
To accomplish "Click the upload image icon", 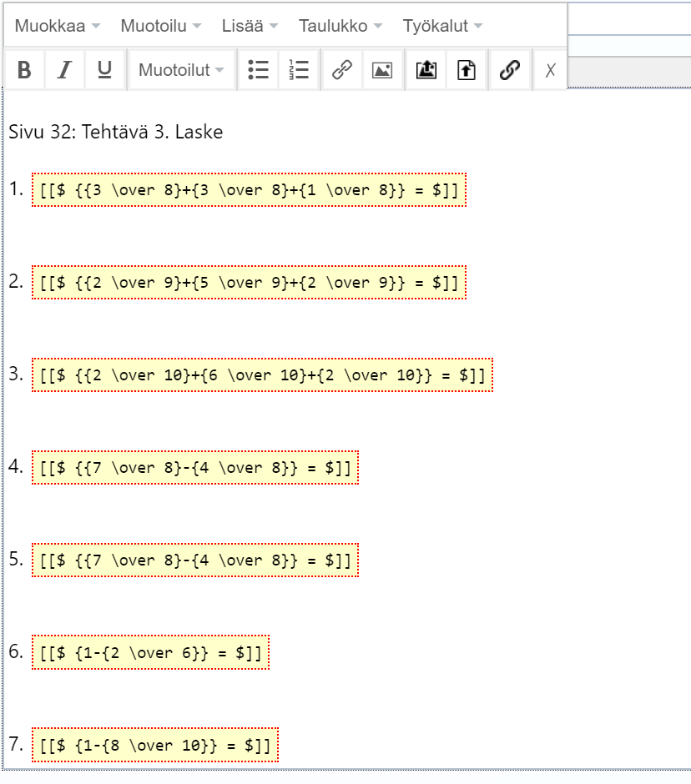I will pos(426,71).
